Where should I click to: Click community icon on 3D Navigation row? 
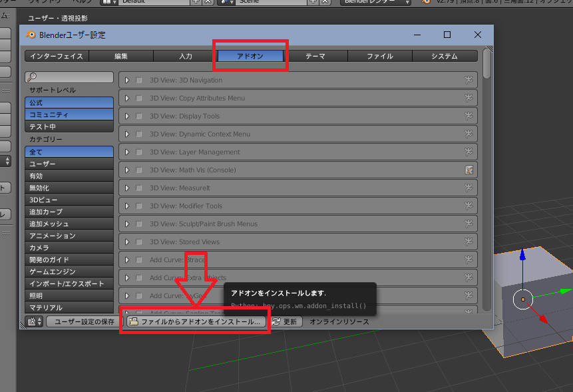pyautogui.click(x=469, y=80)
